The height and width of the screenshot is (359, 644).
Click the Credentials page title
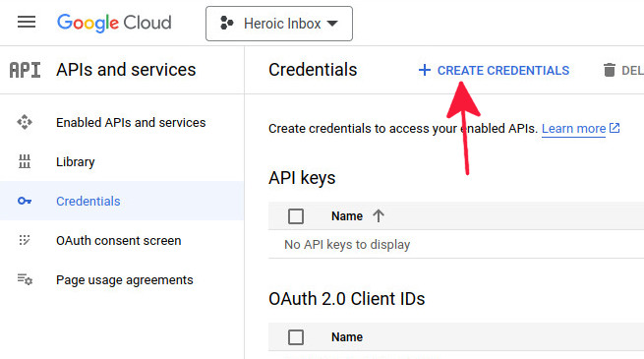[x=313, y=70]
